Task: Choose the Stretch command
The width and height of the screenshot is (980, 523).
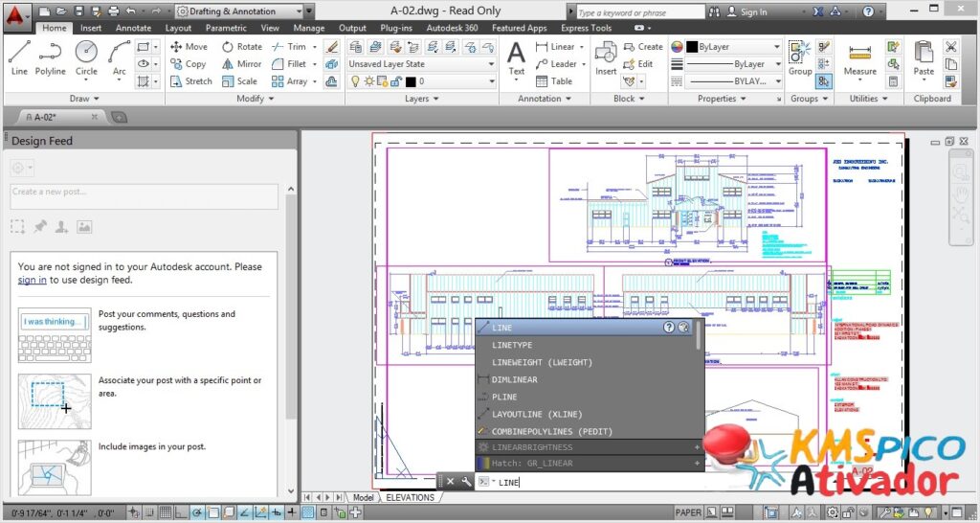Action: coord(191,81)
